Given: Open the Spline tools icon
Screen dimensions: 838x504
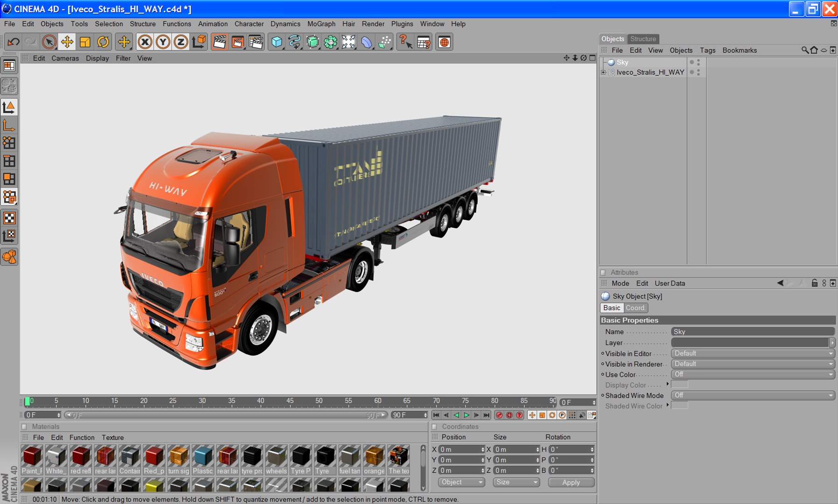Looking at the screenshot, I should [x=294, y=42].
